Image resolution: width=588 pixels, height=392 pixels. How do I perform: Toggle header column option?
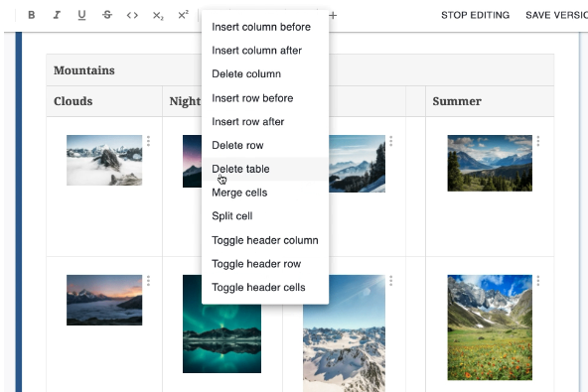pyautogui.click(x=265, y=240)
